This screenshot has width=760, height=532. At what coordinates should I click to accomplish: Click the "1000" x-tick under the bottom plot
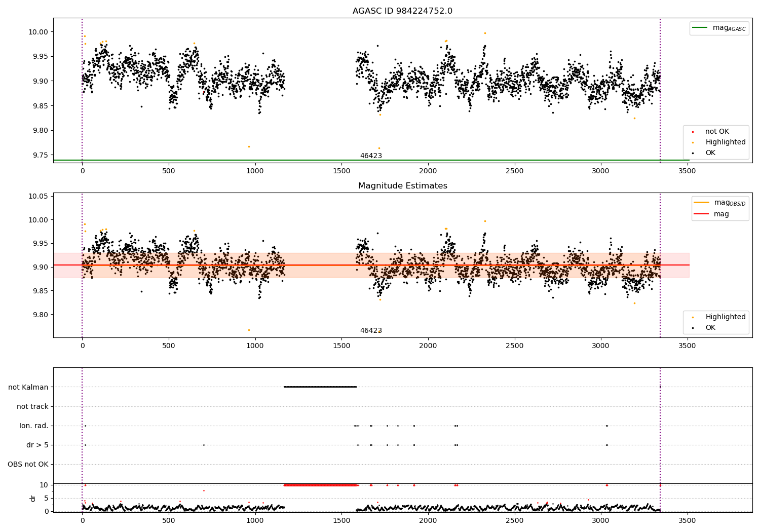[255, 520]
